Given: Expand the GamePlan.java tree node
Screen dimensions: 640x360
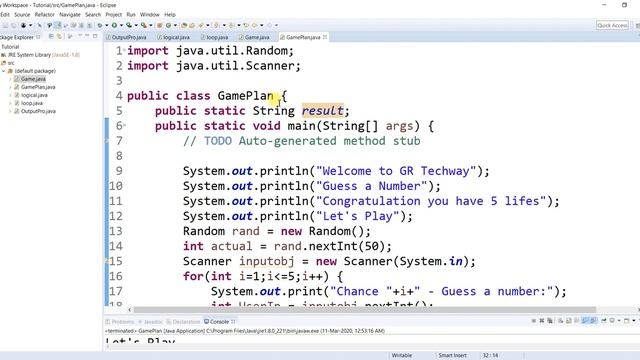Looking at the screenshot, I should pyautogui.click(x=10, y=87).
